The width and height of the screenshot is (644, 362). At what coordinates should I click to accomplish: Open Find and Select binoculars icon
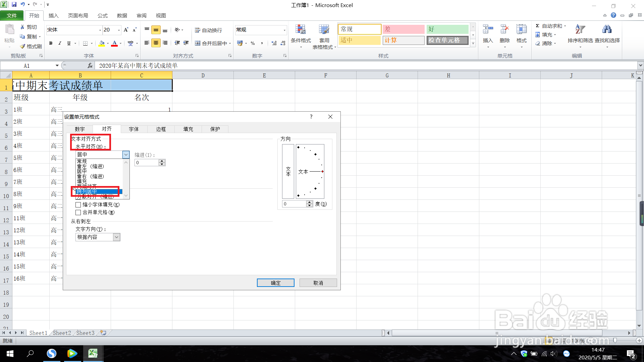(607, 29)
